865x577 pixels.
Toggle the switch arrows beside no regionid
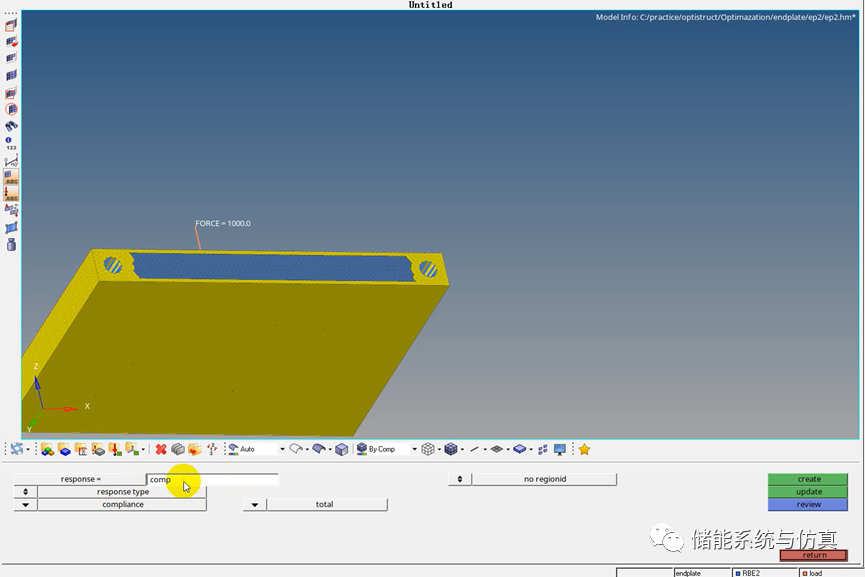(x=460, y=479)
